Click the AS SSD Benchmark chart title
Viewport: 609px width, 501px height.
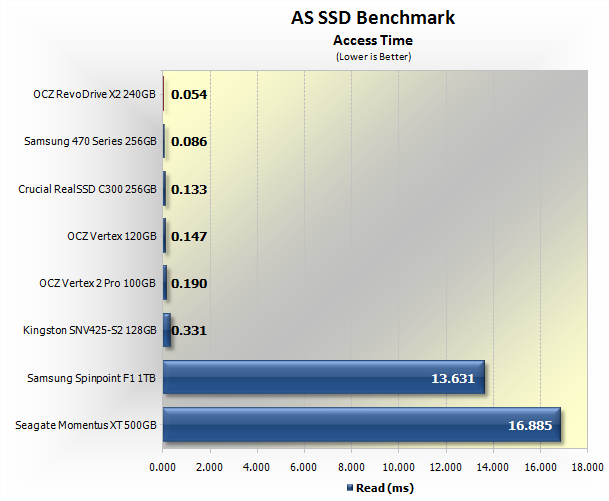point(373,18)
